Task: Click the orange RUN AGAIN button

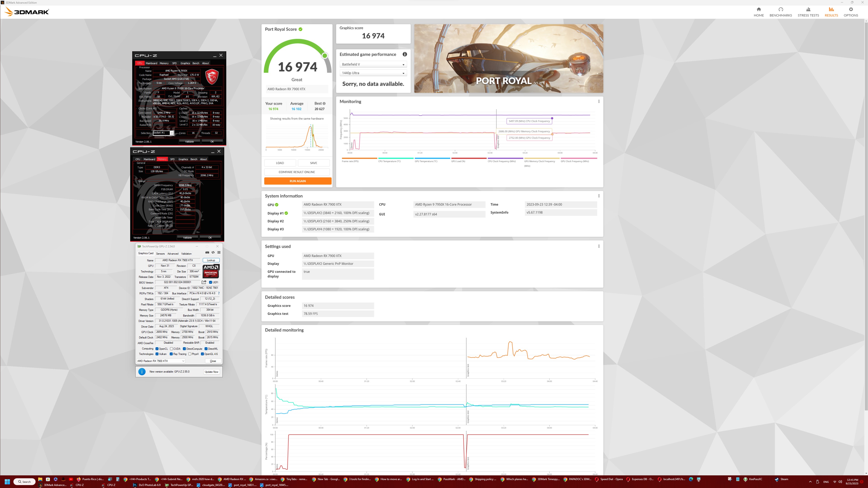Action: (x=297, y=181)
